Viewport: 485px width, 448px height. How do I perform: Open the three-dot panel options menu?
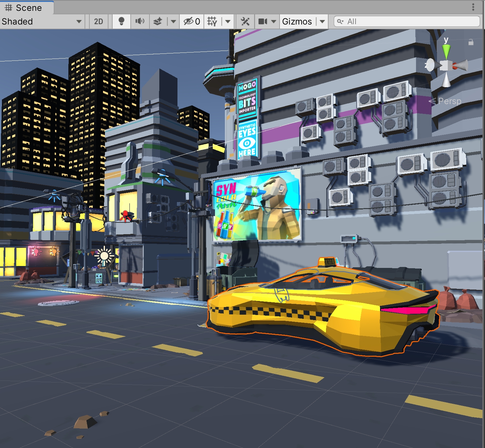[x=473, y=7]
